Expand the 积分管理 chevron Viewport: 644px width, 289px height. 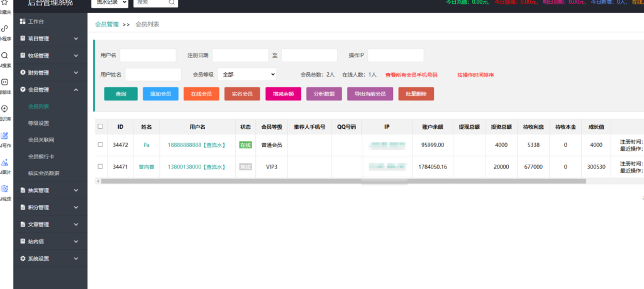click(76, 207)
